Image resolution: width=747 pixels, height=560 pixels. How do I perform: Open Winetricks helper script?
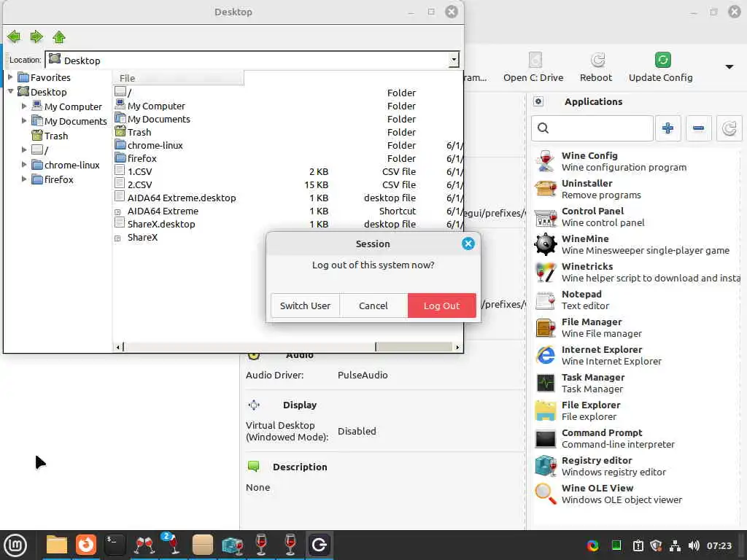pos(636,272)
